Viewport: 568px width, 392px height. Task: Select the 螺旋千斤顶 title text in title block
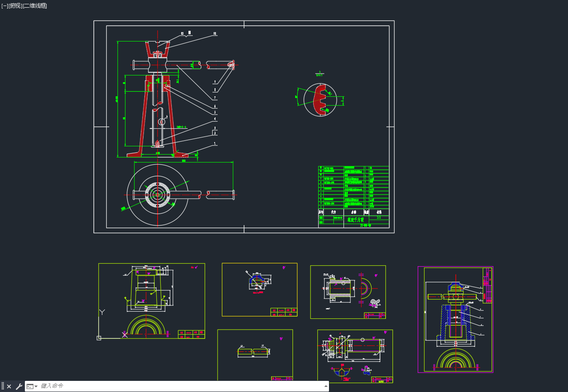356,220
